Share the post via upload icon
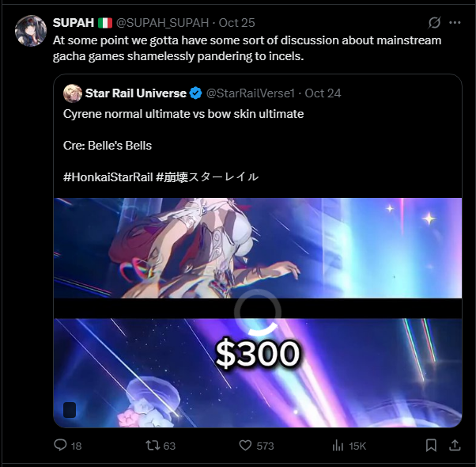The height and width of the screenshot is (467, 476). pos(455,446)
